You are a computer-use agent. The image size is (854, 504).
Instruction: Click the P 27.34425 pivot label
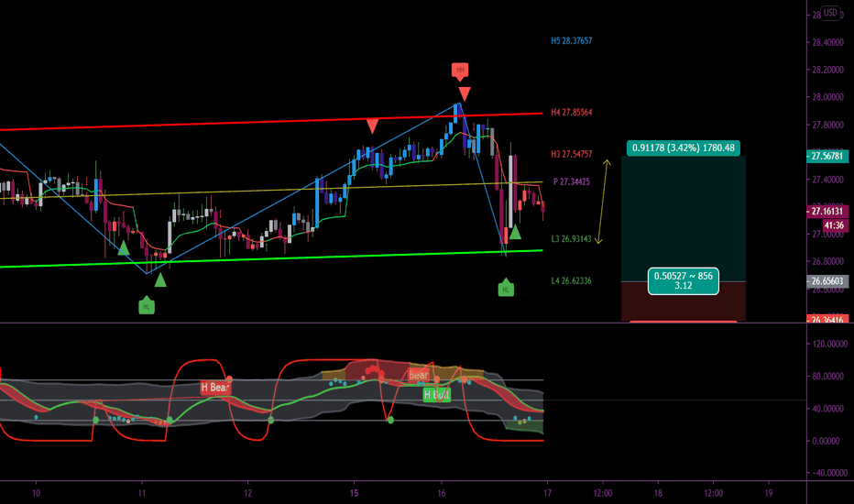(x=572, y=181)
